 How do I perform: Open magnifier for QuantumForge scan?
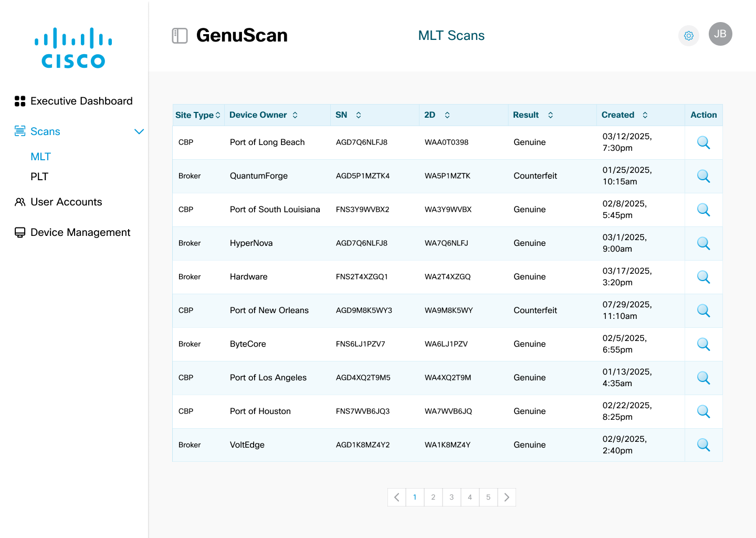[703, 176]
